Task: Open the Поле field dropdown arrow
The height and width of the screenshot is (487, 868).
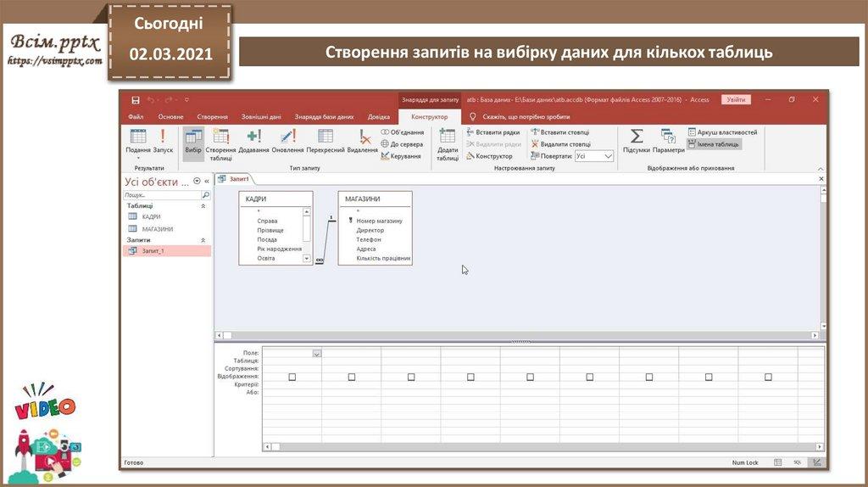Action: pyautogui.click(x=317, y=353)
